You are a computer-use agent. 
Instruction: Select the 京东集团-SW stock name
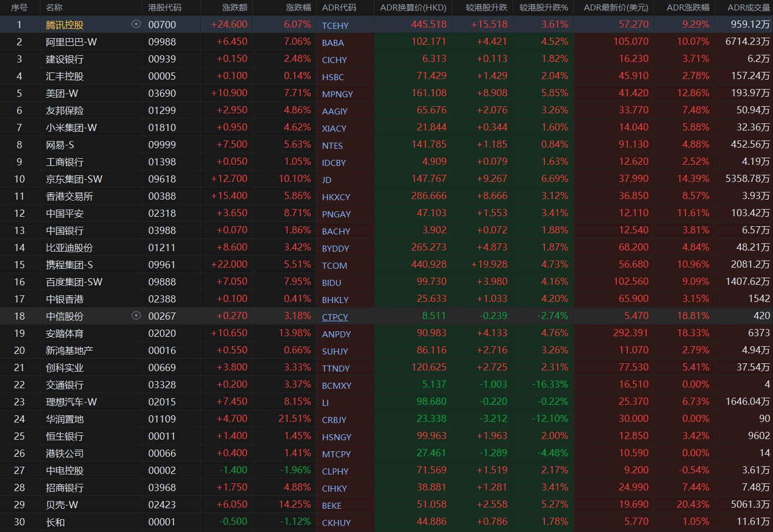74,179
